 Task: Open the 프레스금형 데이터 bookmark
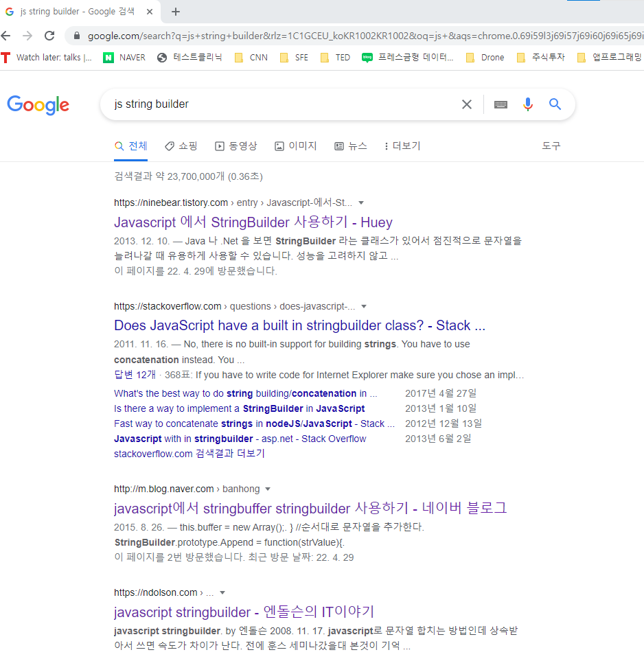point(407,58)
